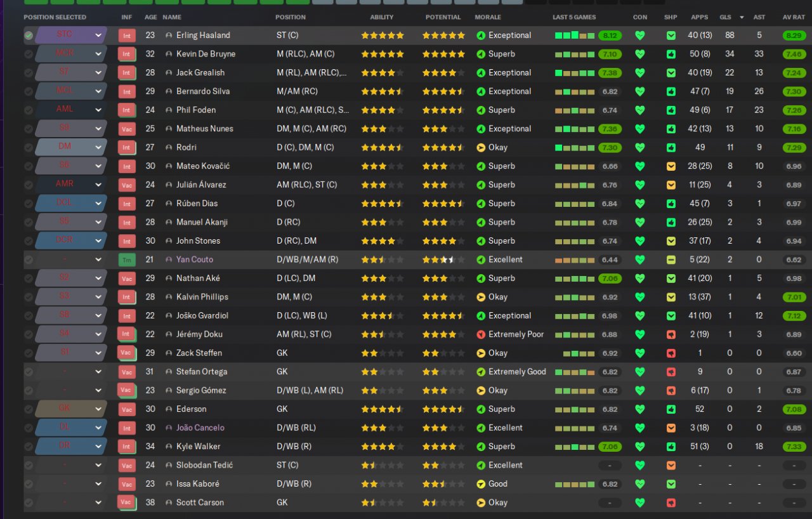
Task: Open the MCR position dropdown for De Bruyne
Action: point(70,54)
